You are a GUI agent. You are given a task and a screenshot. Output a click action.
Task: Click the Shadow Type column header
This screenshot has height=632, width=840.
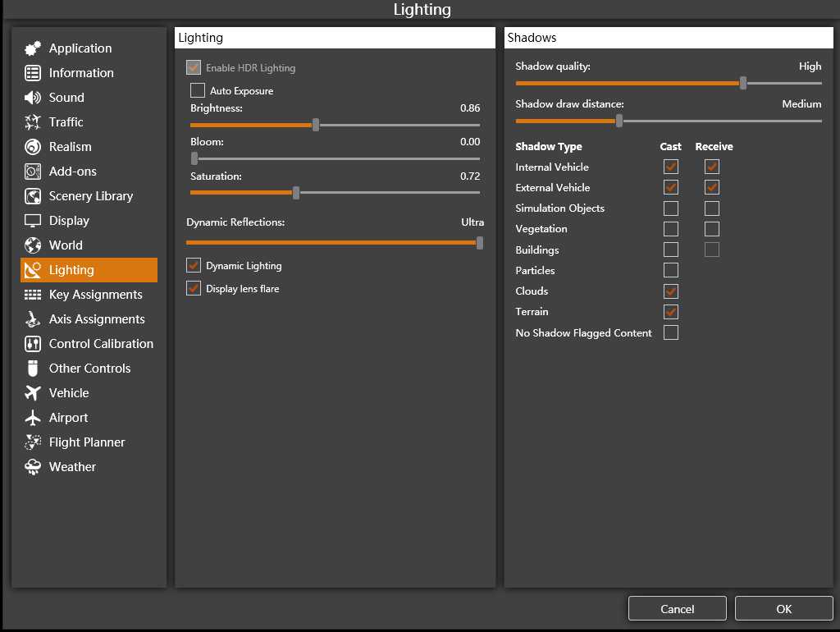[x=549, y=146]
